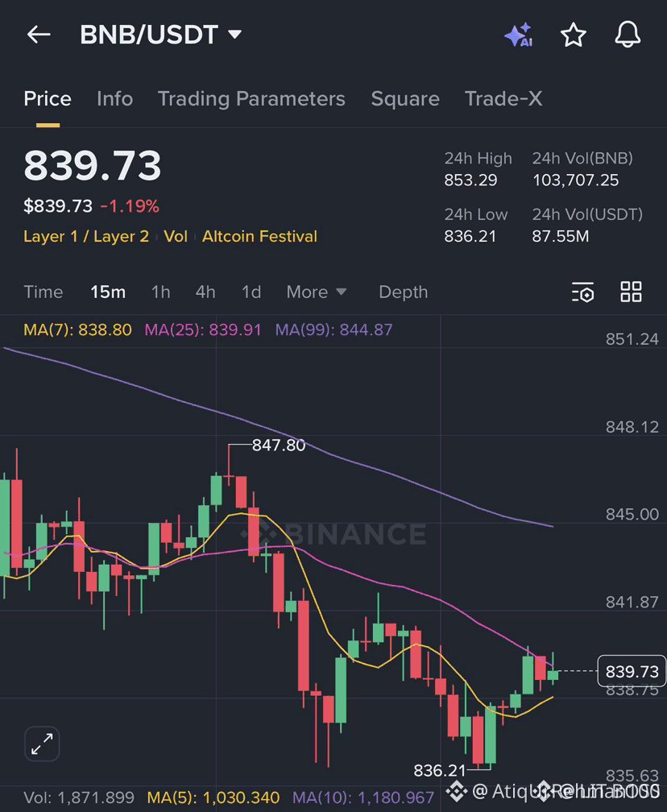667x812 pixels.
Task: Open the AI sparkle assistant
Action: (x=519, y=35)
